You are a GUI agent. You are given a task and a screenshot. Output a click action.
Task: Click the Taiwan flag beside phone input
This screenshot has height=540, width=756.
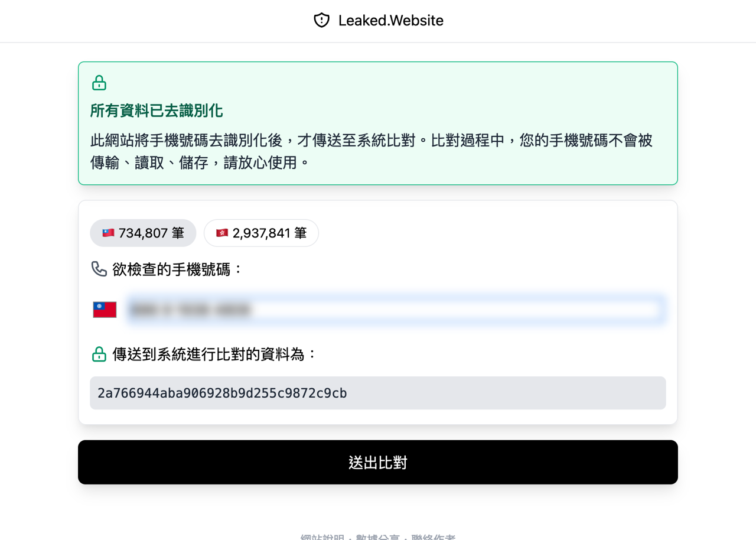105,310
